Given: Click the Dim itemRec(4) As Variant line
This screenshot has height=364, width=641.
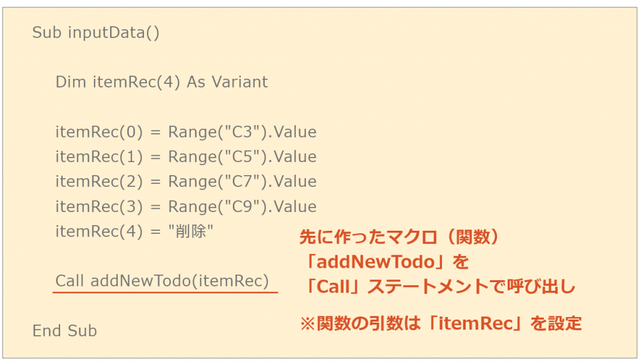Looking at the screenshot, I should [162, 82].
